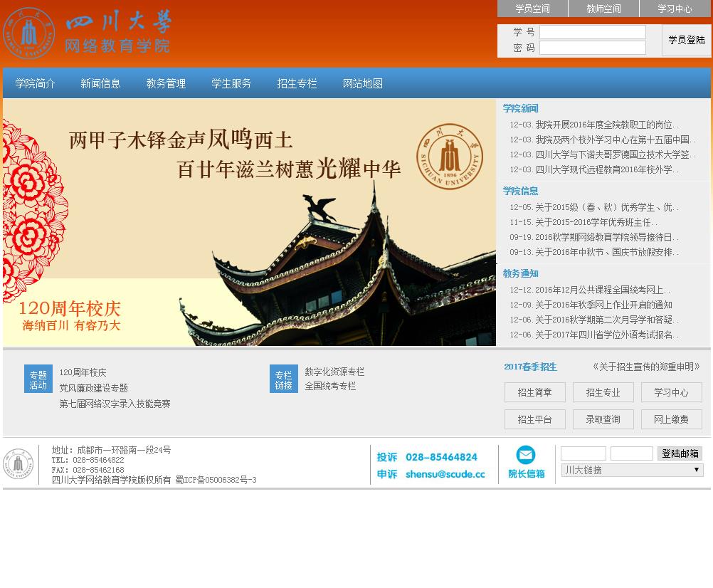Open 《关于招生宣传的郑重申明》 link
The width and height of the screenshot is (713, 588).
tap(645, 367)
